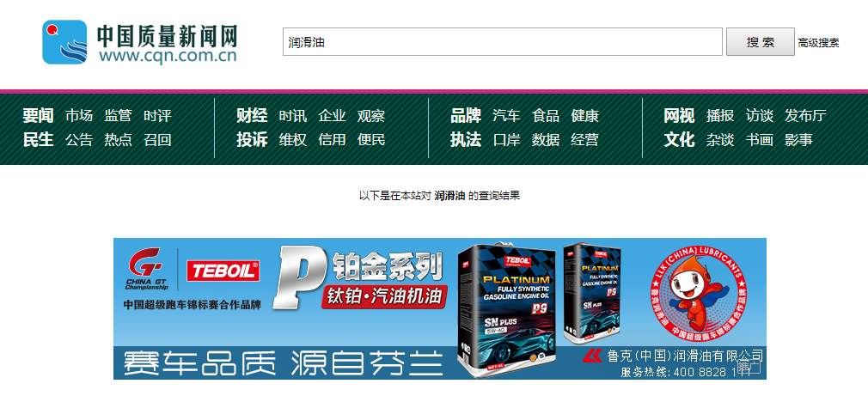868x402 pixels.
Task: Go to the 维权 page
Action: [293, 140]
